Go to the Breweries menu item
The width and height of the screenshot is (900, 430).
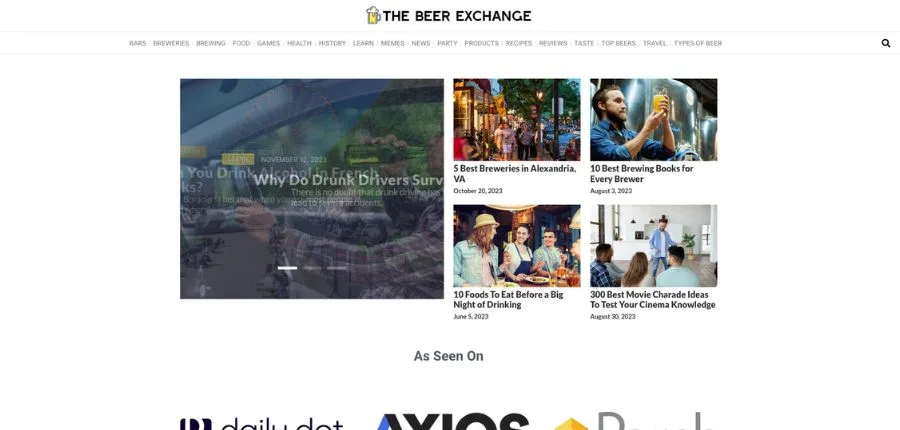(x=171, y=43)
